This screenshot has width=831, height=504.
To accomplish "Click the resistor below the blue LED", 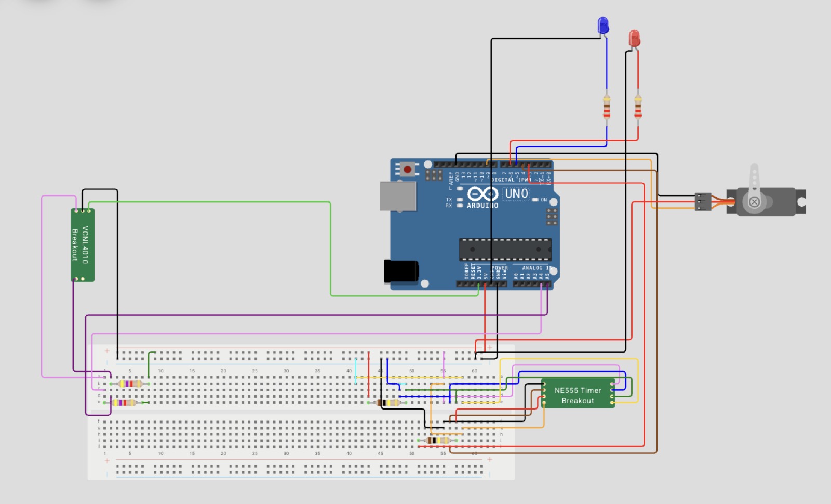I will click(x=606, y=106).
